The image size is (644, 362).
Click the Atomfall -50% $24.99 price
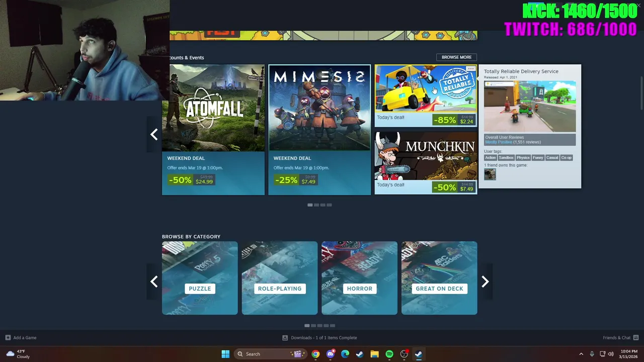click(x=191, y=179)
